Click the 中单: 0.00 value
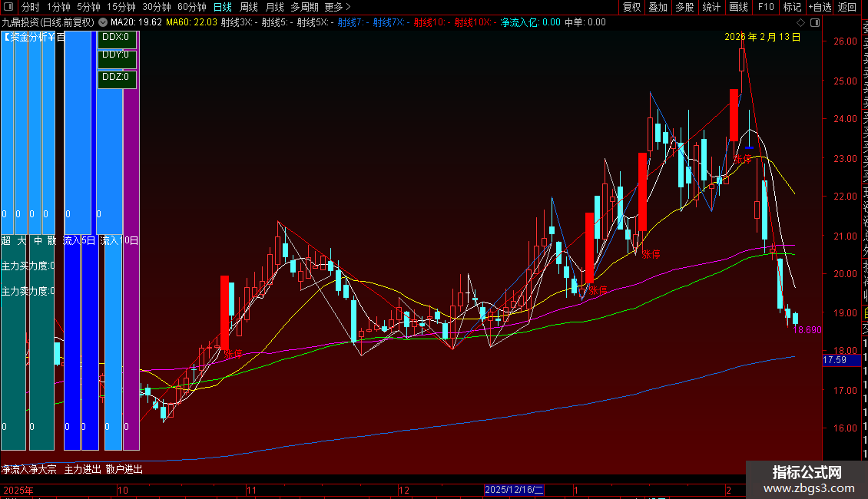 tap(585, 22)
